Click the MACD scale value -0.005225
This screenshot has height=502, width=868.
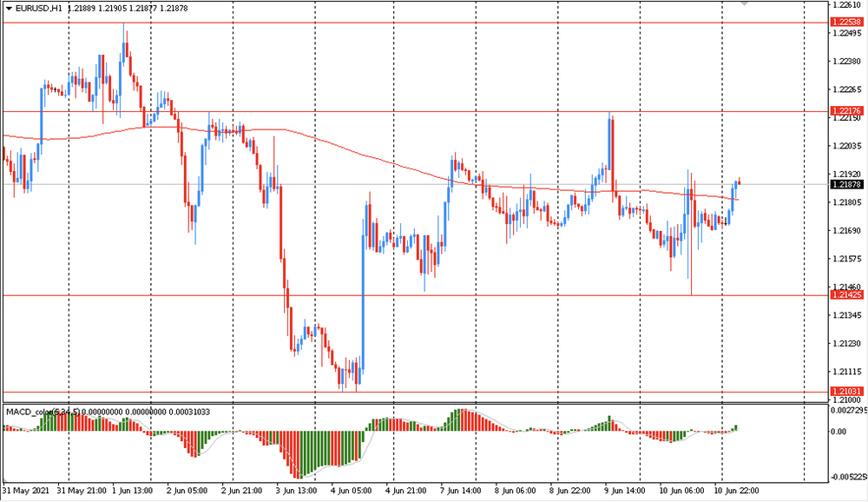pyautogui.click(x=849, y=477)
